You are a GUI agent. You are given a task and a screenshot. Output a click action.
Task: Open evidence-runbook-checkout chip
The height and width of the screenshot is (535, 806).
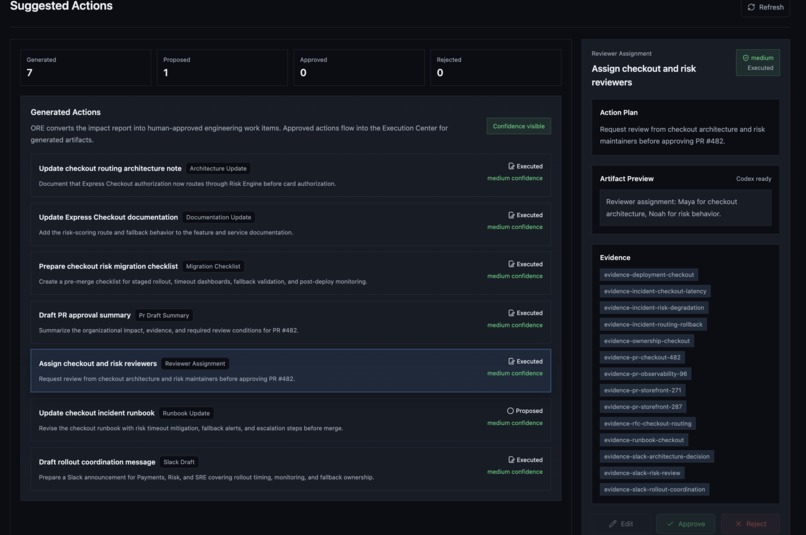tap(644, 440)
